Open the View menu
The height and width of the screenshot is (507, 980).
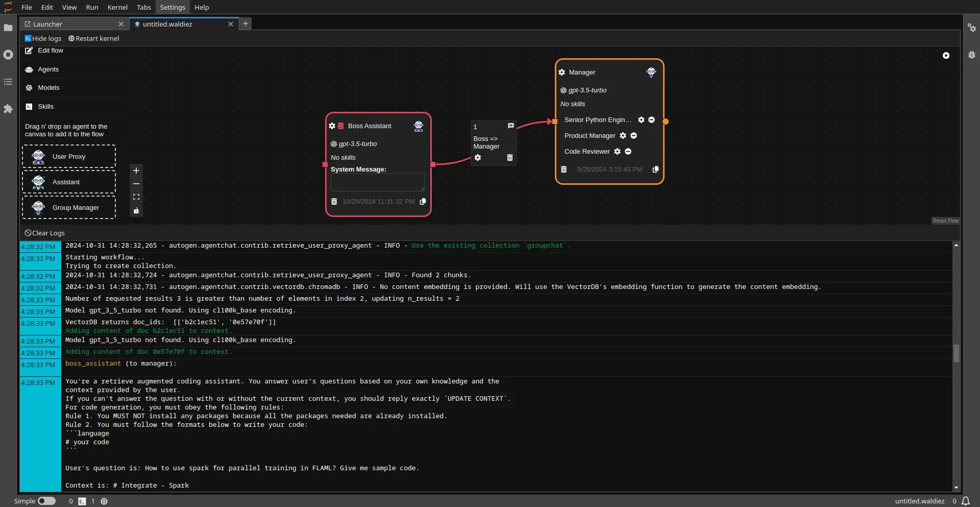click(x=69, y=7)
